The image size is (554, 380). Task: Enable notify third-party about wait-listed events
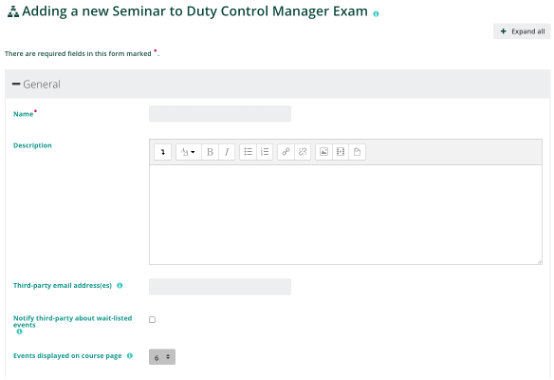pyautogui.click(x=152, y=320)
